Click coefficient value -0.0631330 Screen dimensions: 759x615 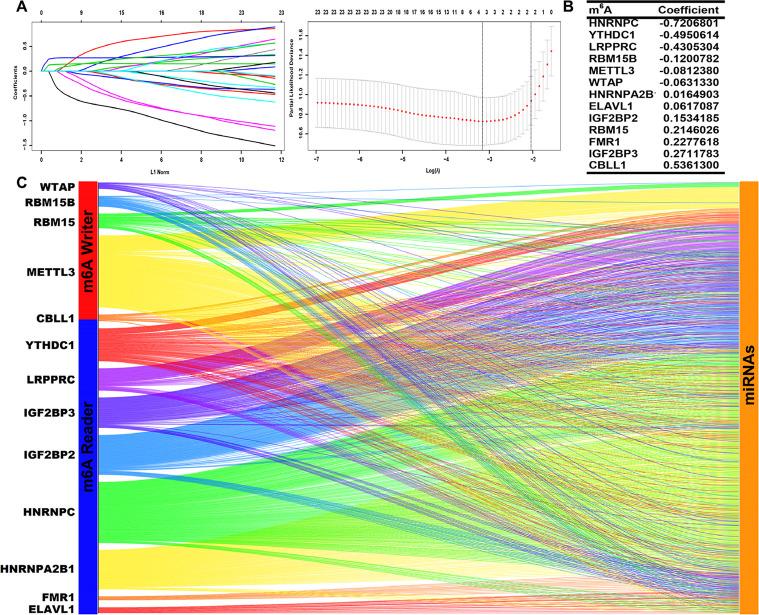click(x=689, y=82)
